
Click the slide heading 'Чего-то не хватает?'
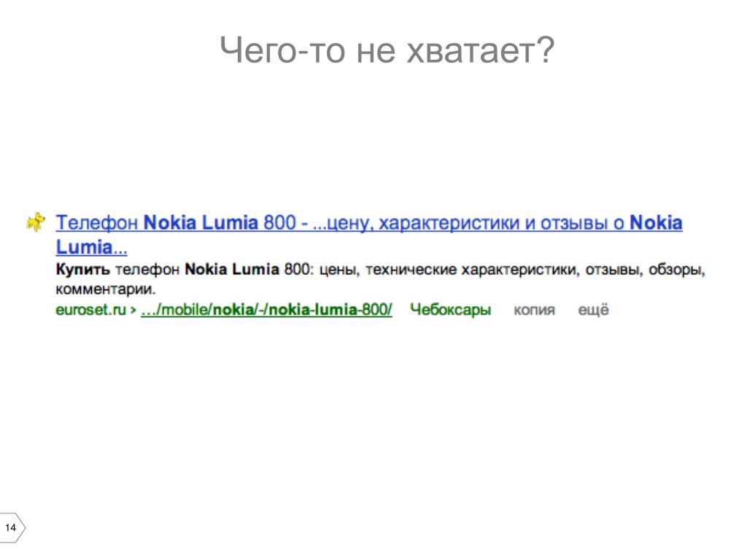(387, 51)
